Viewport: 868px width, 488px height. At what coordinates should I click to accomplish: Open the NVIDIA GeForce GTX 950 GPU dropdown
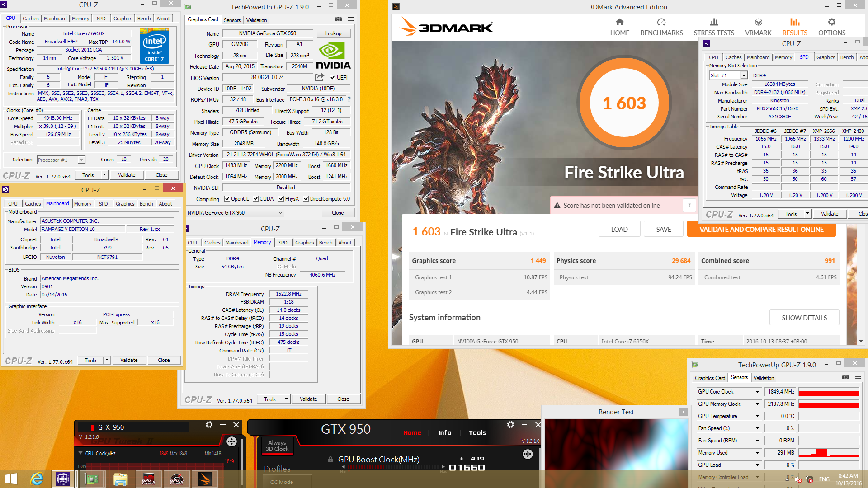pos(235,213)
